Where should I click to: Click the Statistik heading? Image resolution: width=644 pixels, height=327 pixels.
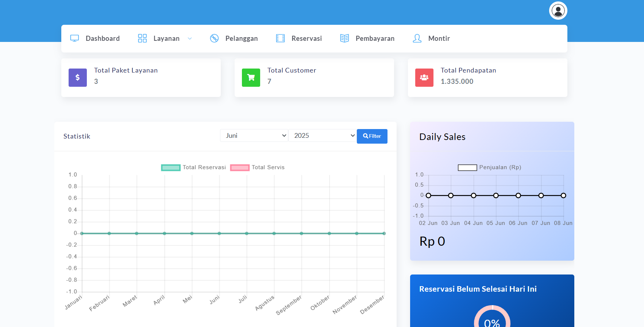(x=77, y=136)
